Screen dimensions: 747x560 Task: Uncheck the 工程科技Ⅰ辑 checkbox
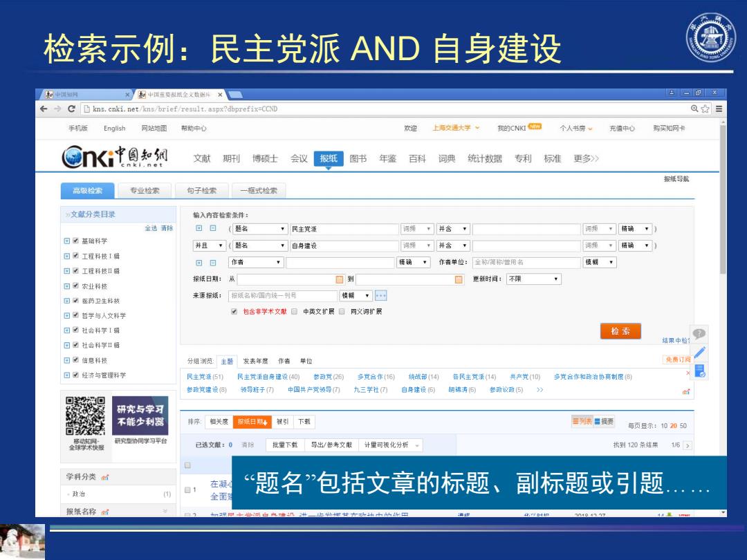(75, 256)
